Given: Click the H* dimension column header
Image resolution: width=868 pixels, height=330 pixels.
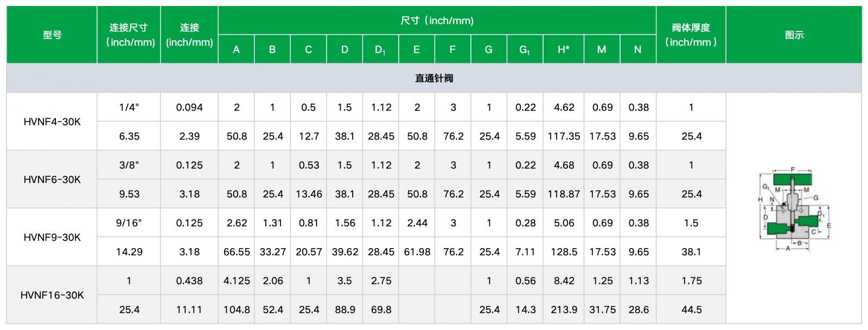Looking at the screenshot, I should (564, 49).
